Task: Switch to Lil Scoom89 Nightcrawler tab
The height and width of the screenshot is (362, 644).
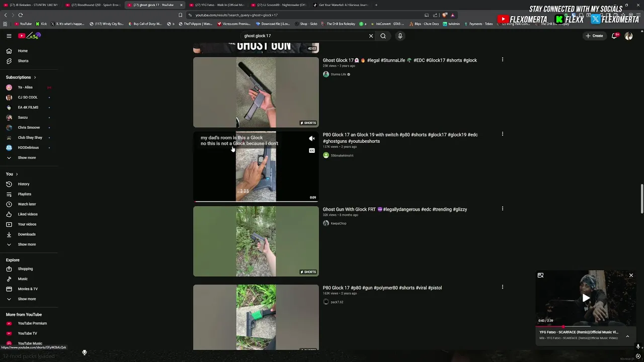Action: click(x=279, y=5)
